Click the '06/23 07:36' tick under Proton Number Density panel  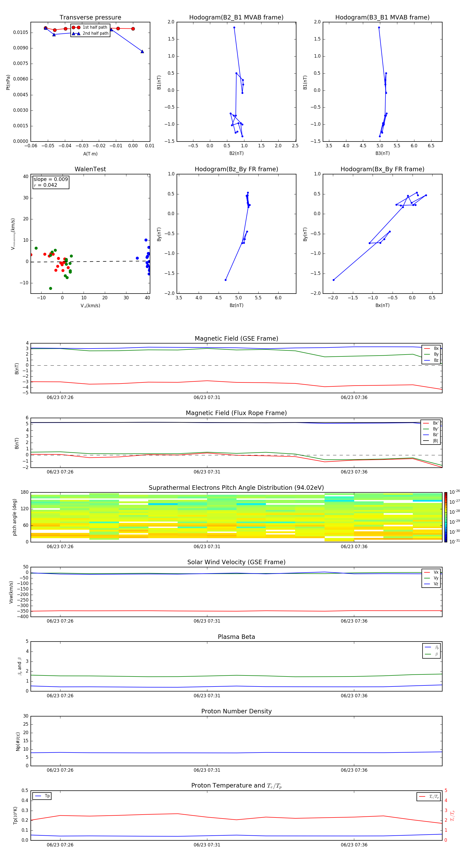[354, 770]
